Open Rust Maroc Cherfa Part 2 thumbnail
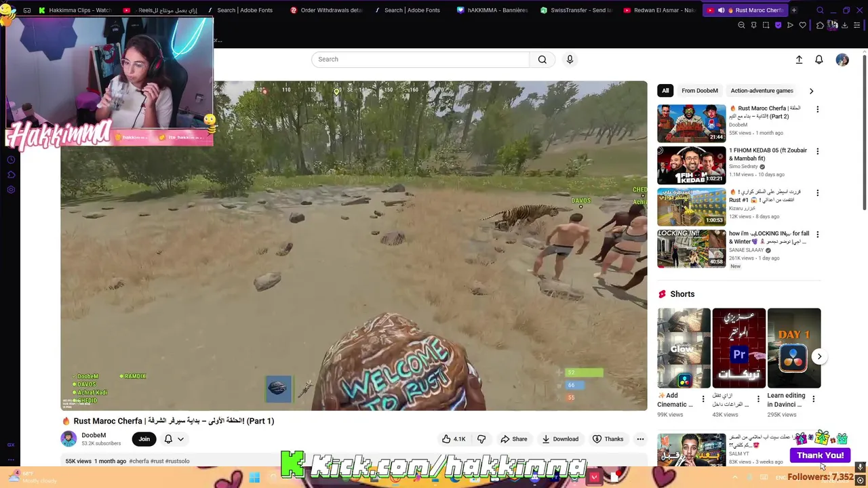Image resolution: width=868 pixels, height=488 pixels. (x=691, y=123)
